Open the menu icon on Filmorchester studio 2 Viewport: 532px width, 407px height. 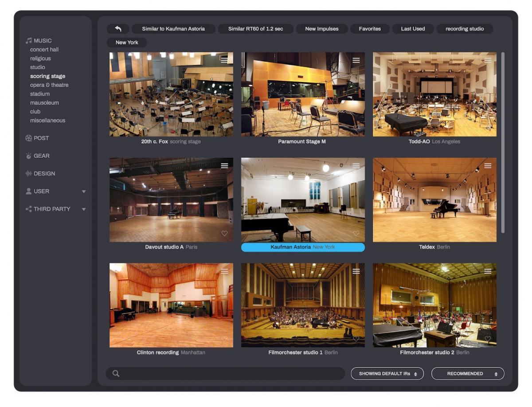pos(488,271)
